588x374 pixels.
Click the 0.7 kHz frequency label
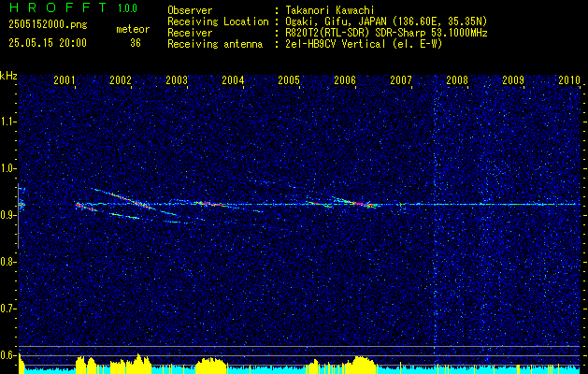[x=8, y=309]
